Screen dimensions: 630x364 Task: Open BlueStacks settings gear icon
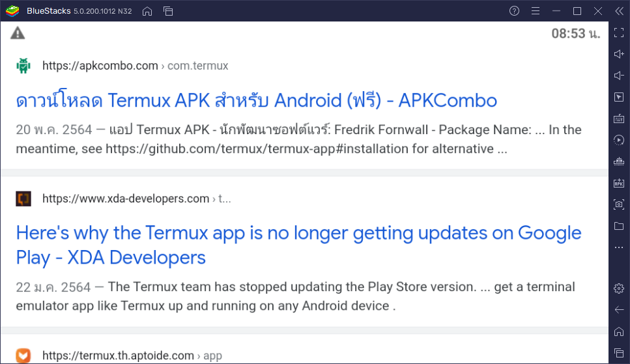(x=619, y=288)
